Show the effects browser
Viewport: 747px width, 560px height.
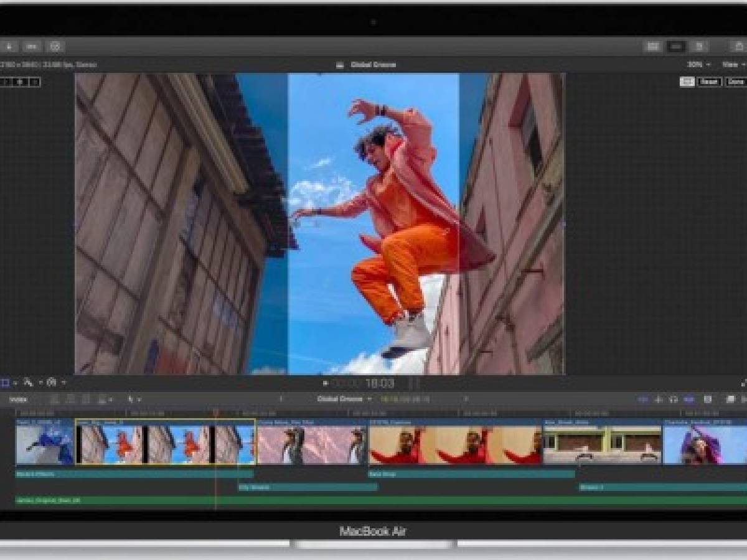(731, 399)
